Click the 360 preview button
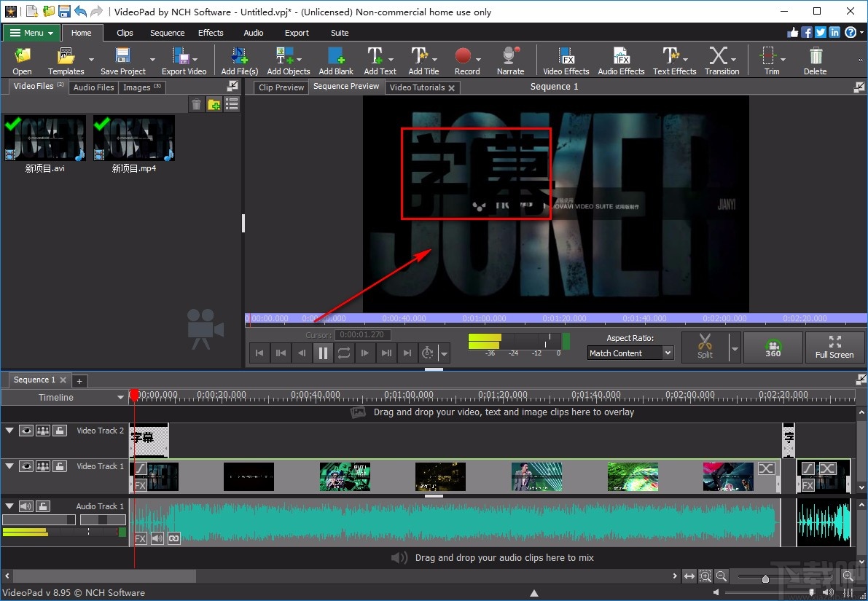 (x=773, y=347)
